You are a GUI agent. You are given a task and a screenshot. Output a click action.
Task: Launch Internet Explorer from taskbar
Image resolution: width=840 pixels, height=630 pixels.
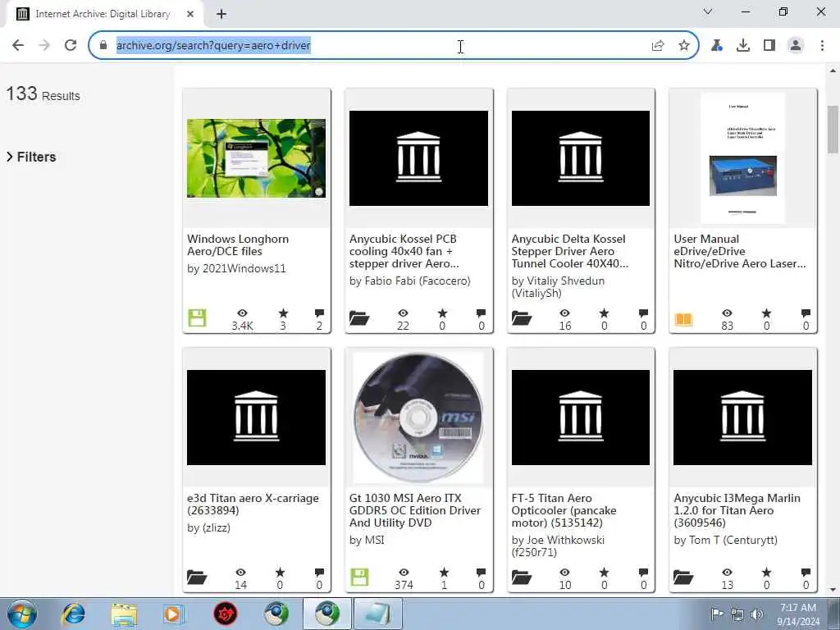(x=73, y=614)
